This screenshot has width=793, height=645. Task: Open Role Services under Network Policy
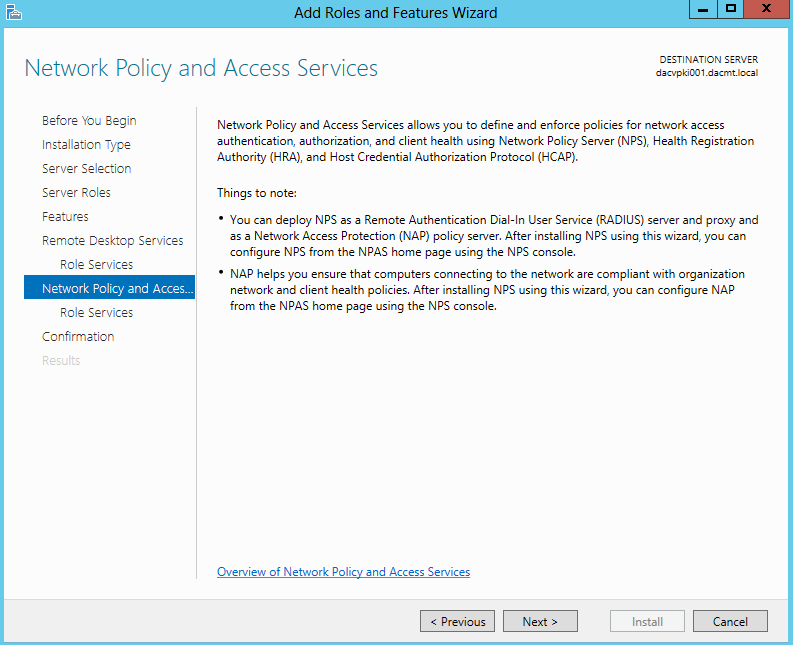97,313
